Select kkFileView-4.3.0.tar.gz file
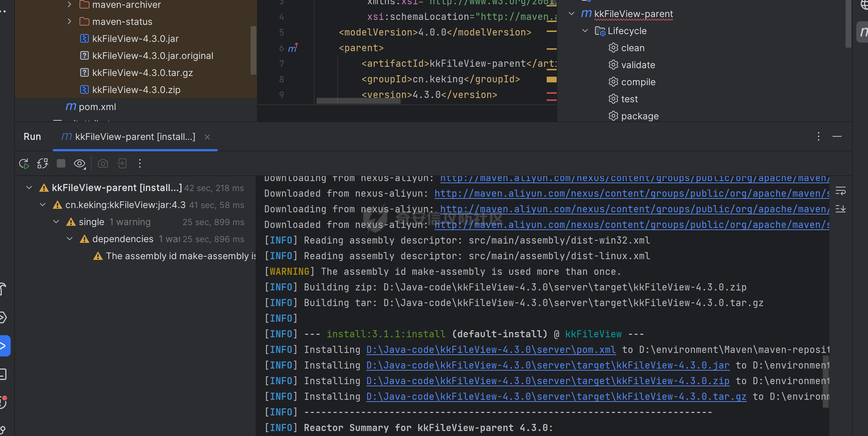Screen dimensions: 868x436 click(136, 73)
